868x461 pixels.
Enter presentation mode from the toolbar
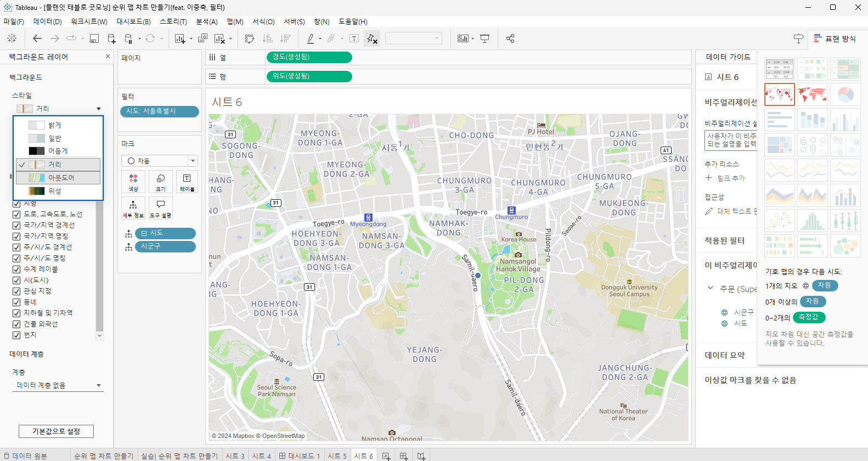click(485, 38)
